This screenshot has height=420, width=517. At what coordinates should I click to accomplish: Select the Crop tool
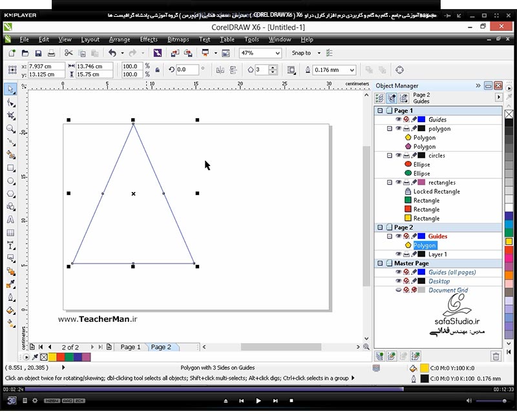(x=11, y=116)
